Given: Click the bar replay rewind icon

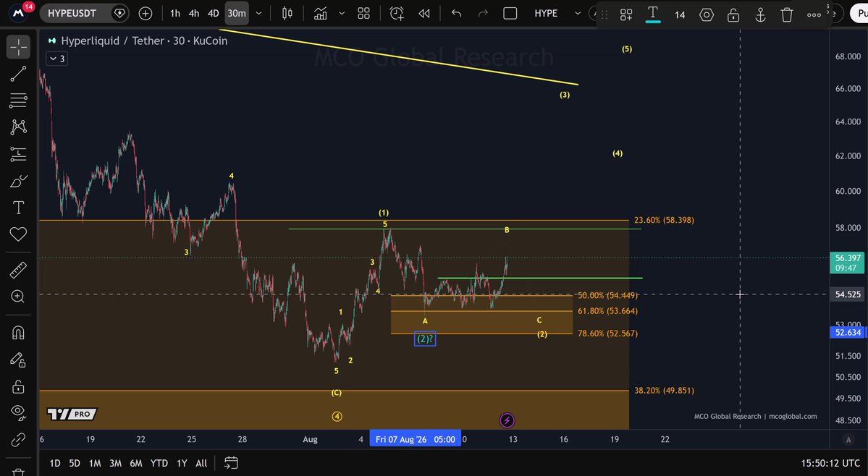Looking at the screenshot, I should click(424, 13).
